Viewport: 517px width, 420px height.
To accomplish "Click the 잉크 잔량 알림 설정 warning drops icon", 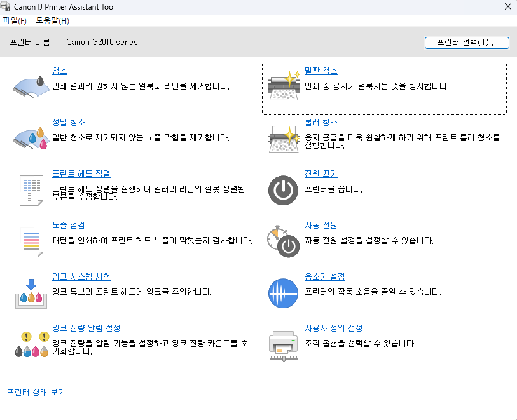I will tap(32, 344).
